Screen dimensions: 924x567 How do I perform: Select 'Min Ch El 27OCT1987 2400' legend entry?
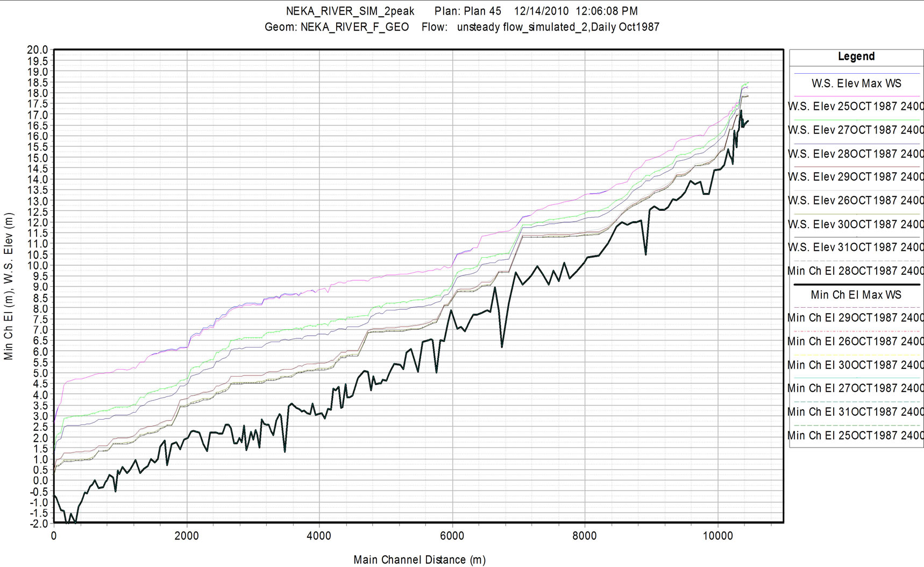(856, 388)
